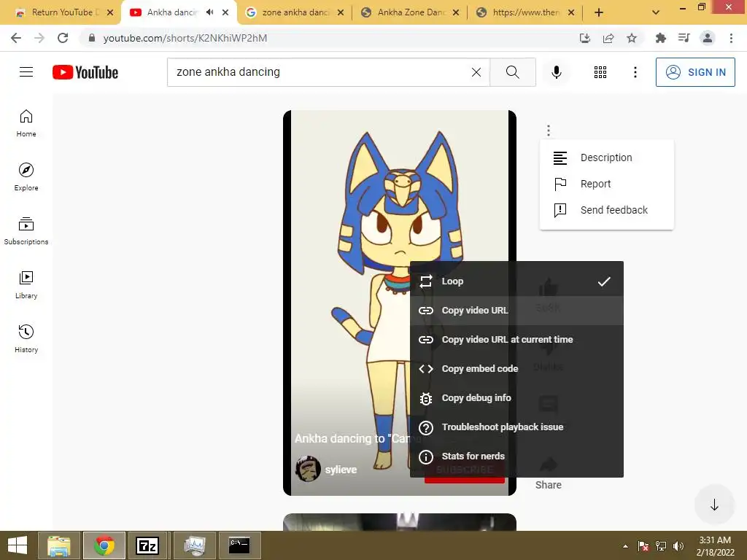The height and width of the screenshot is (560, 747).
Task: Open the YouTube apps grid
Action: pos(600,72)
